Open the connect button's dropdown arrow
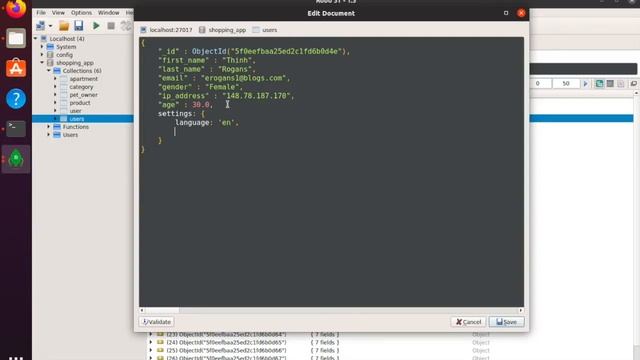The image size is (640, 360). [x=51, y=26]
